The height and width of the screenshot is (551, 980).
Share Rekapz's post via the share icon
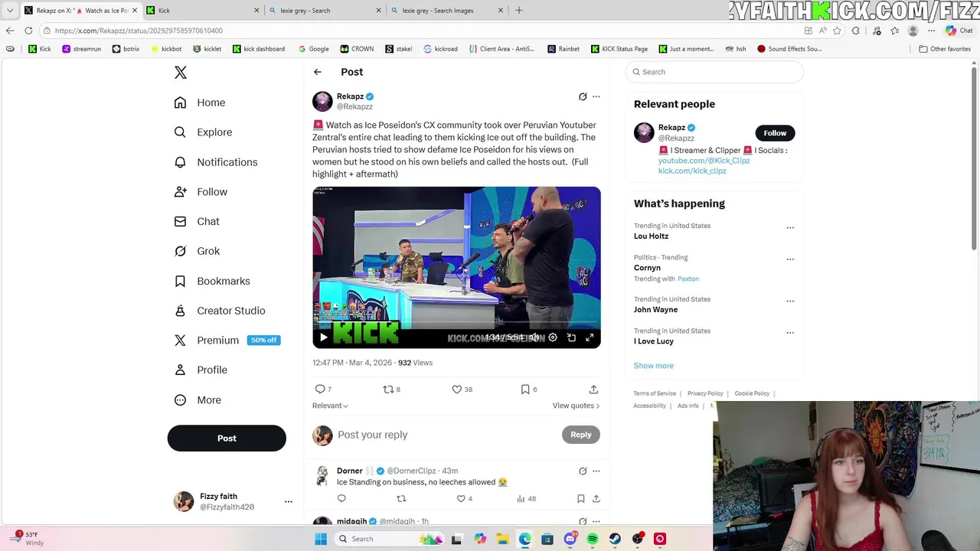tap(593, 390)
